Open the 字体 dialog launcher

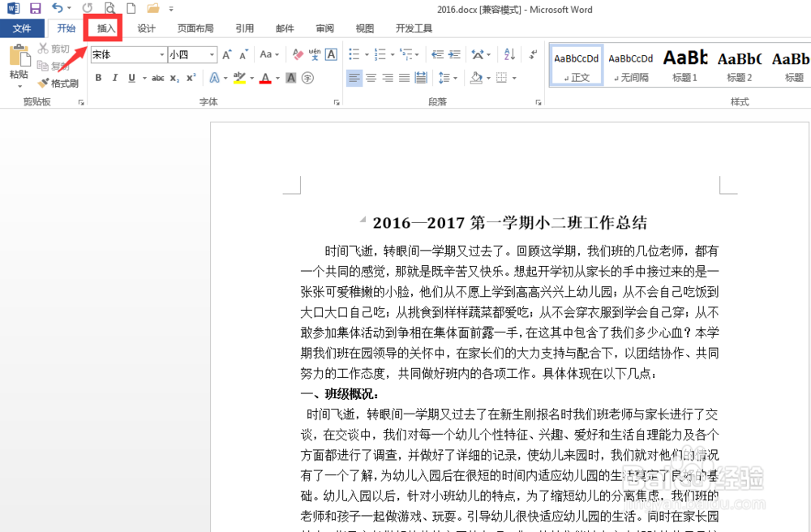[x=337, y=102]
